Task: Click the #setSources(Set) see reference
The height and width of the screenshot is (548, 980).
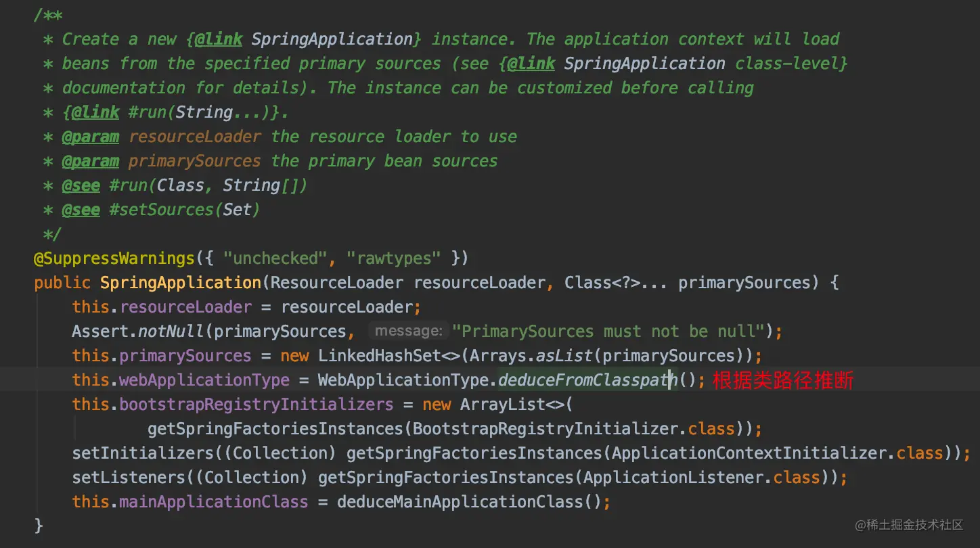Action: click(185, 210)
